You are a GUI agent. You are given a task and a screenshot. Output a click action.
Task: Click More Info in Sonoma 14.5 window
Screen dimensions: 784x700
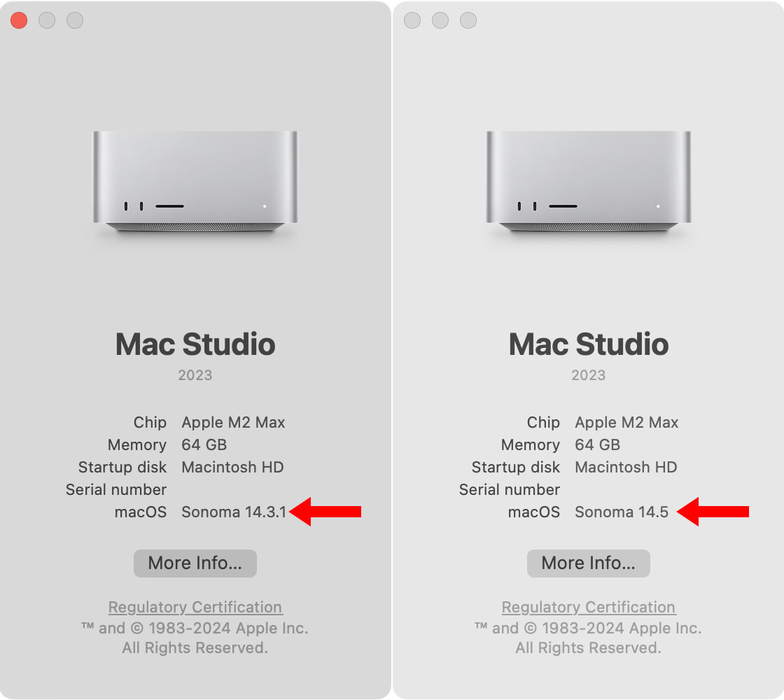589,563
